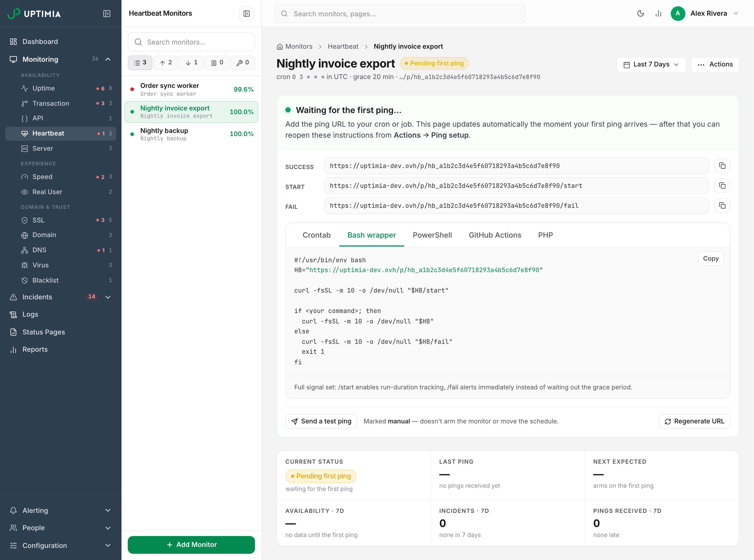Switch to the Crontab tab

click(x=317, y=235)
